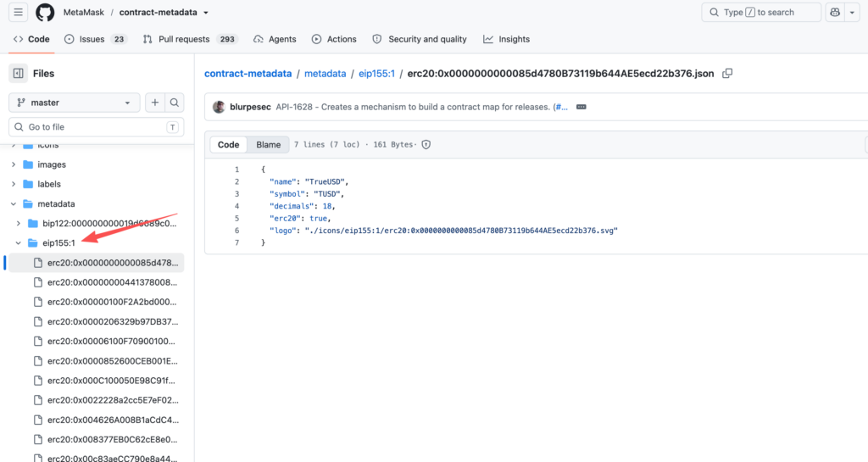Copy the file path icon
Viewport: 868px width, 462px height.
coord(727,73)
